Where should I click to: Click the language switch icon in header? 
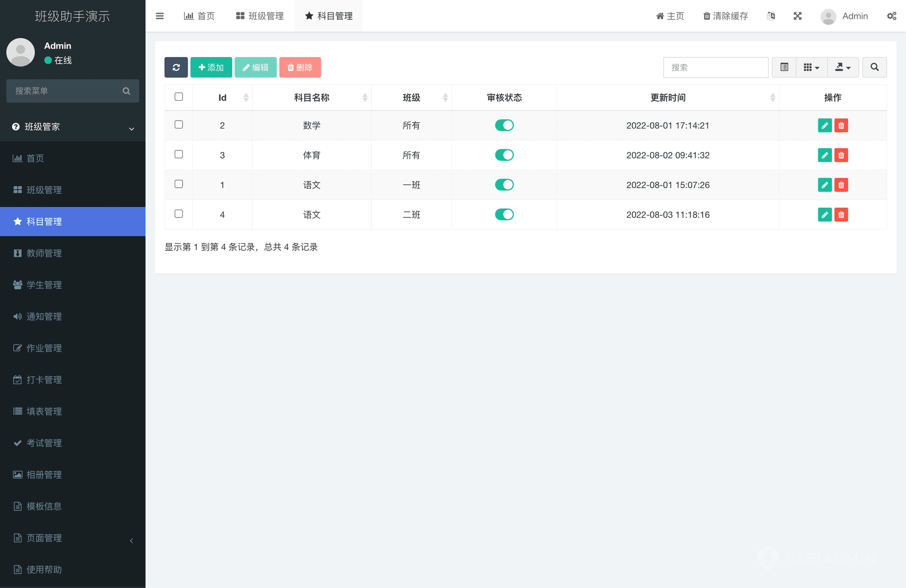771,16
